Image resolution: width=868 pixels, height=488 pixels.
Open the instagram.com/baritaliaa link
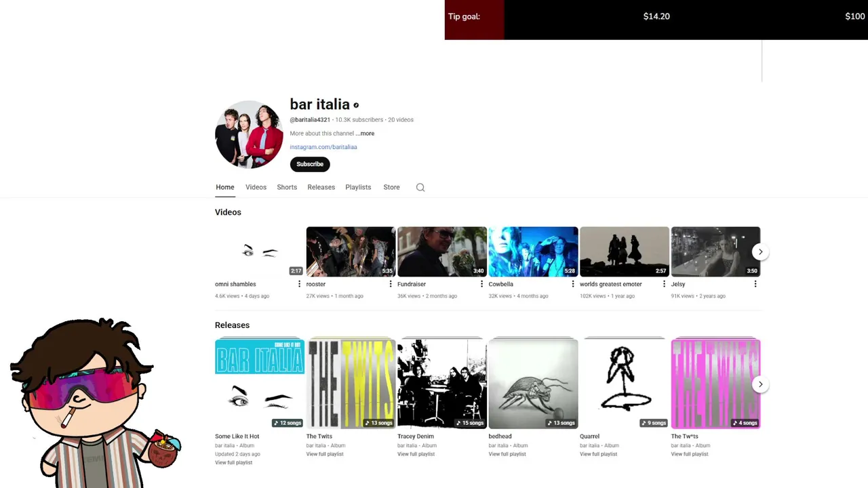tap(323, 147)
